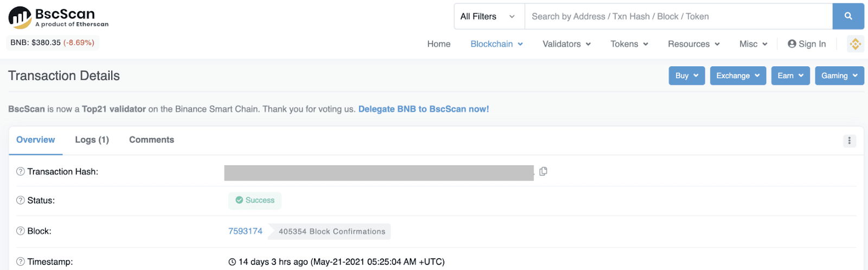Viewport: 868px width, 270px height.
Task: Switch to the Logs (1) tab
Action: coord(92,140)
